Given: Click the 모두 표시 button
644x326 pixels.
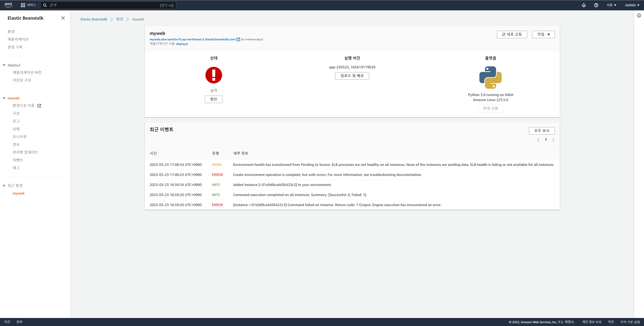Looking at the screenshot, I should click(542, 131).
